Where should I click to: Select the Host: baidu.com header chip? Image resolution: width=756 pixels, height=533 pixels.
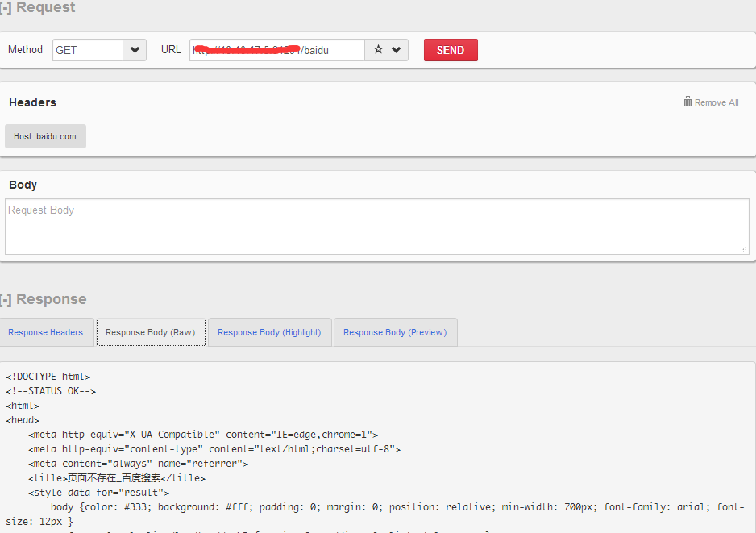[45, 136]
